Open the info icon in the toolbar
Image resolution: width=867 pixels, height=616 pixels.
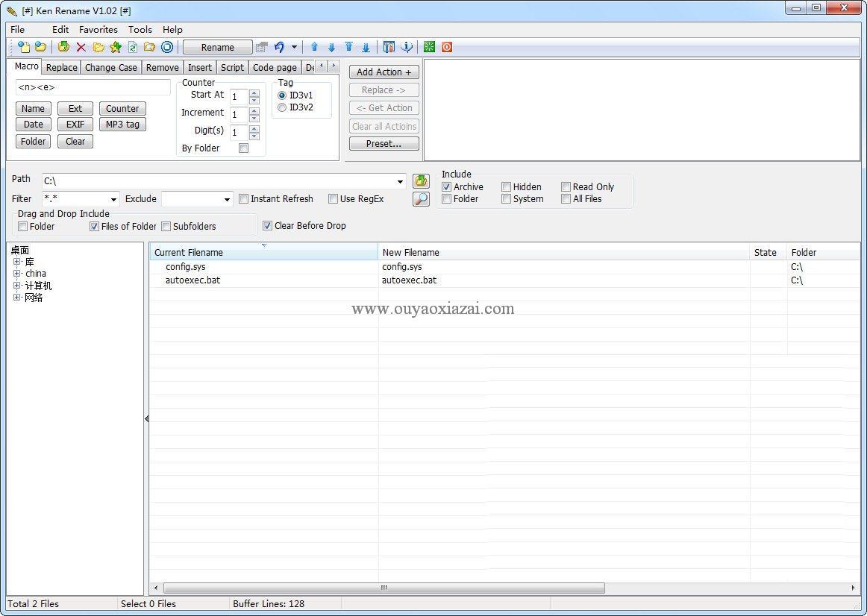pos(407,47)
